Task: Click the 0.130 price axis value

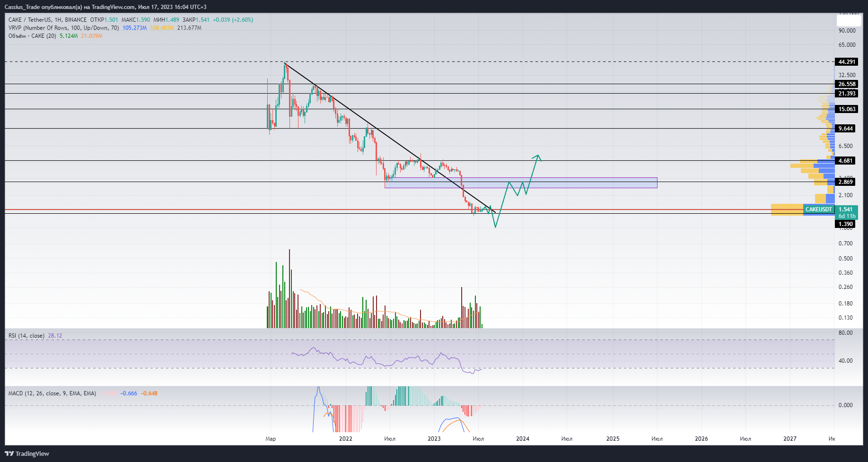Action: tap(845, 318)
